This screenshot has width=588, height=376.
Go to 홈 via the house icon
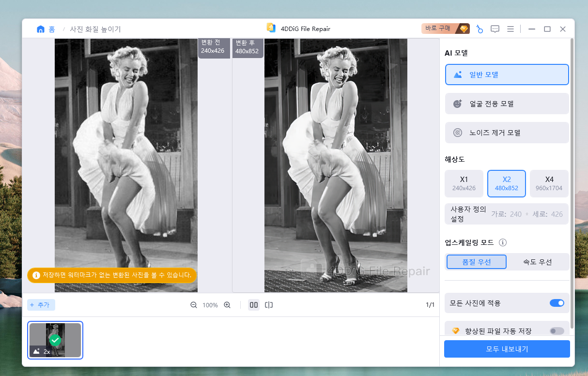(x=41, y=29)
